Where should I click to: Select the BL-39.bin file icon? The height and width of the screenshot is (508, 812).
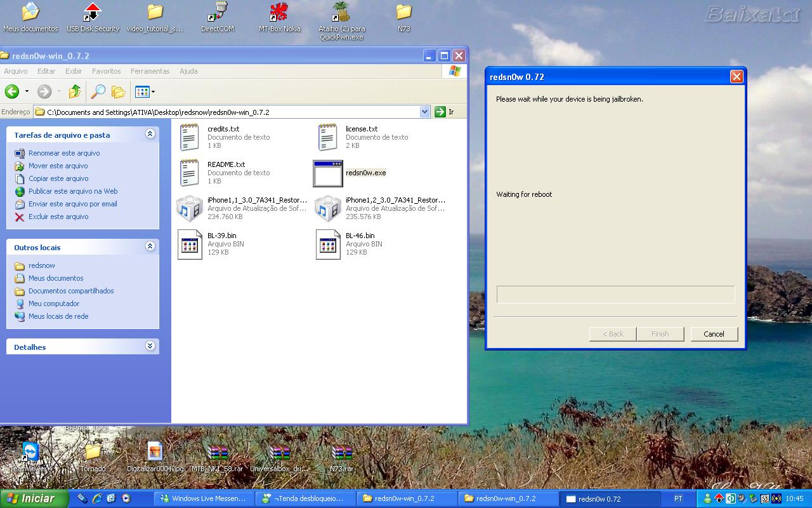coord(190,244)
